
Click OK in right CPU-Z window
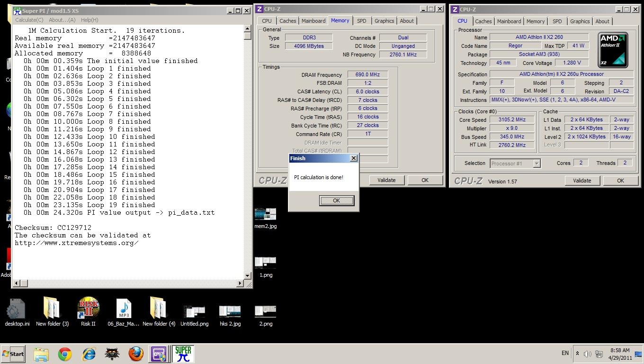tap(620, 181)
